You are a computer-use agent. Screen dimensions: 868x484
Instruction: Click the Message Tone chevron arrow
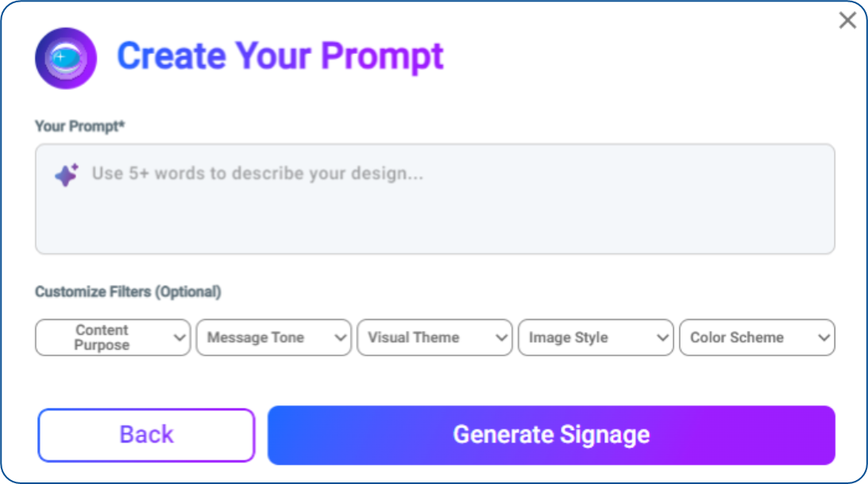click(341, 337)
